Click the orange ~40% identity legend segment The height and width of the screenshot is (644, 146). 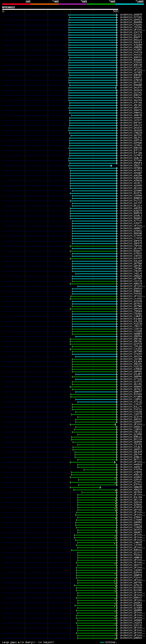[45, 4]
